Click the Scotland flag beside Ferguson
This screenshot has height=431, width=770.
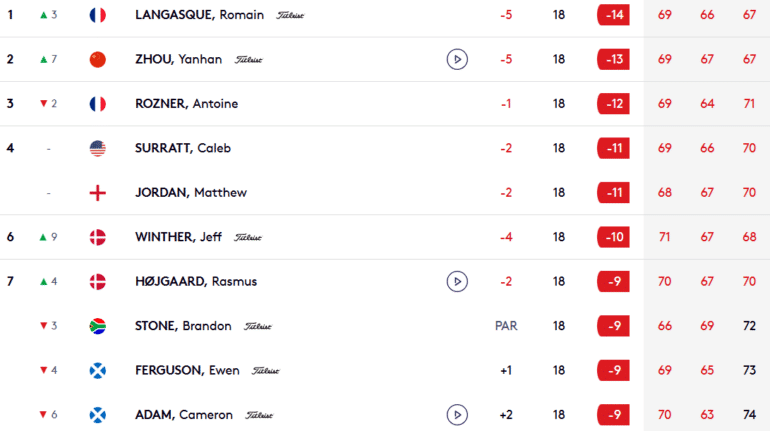click(x=98, y=371)
